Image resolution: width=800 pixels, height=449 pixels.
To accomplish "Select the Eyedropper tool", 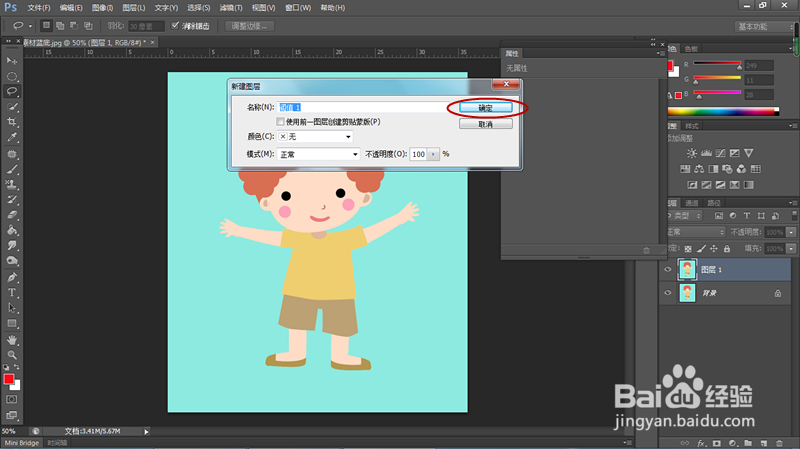I will pyautogui.click(x=12, y=137).
